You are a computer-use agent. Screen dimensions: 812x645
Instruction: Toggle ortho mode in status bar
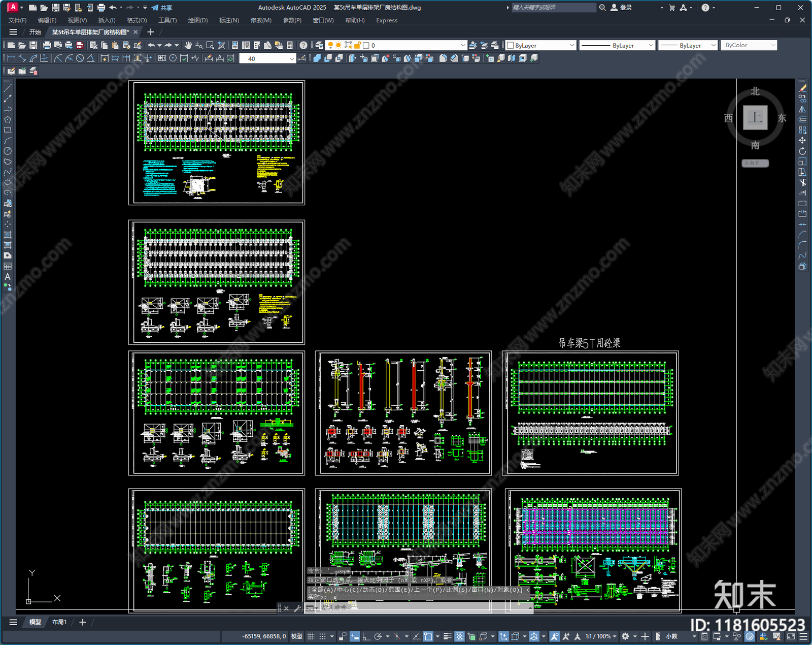pos(366,636)
